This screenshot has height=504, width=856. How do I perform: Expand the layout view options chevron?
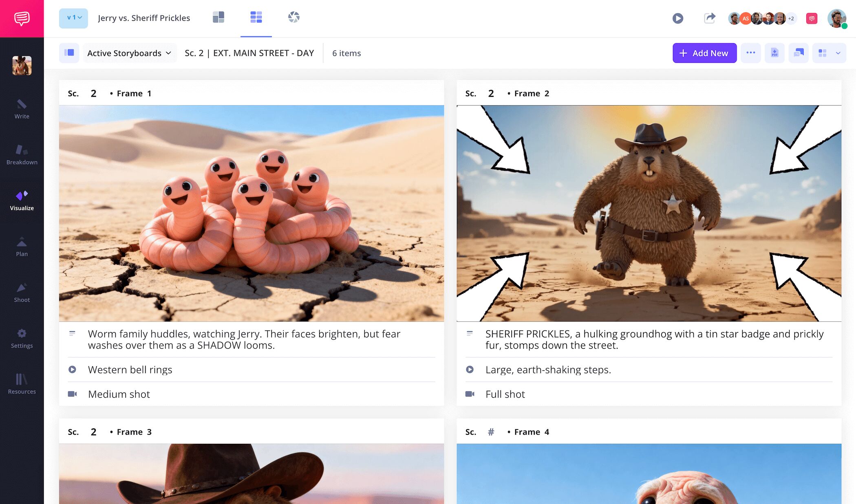(838, 53)
